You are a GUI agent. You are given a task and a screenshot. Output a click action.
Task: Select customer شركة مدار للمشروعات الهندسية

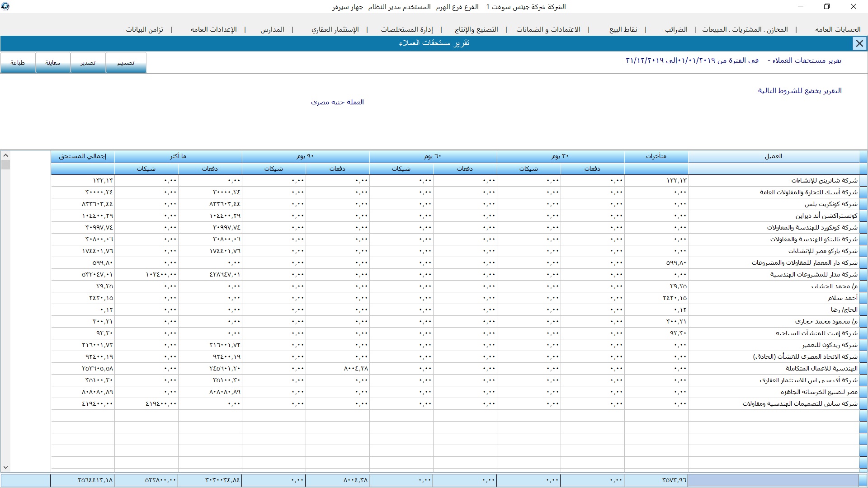click(x=774, y=274)
